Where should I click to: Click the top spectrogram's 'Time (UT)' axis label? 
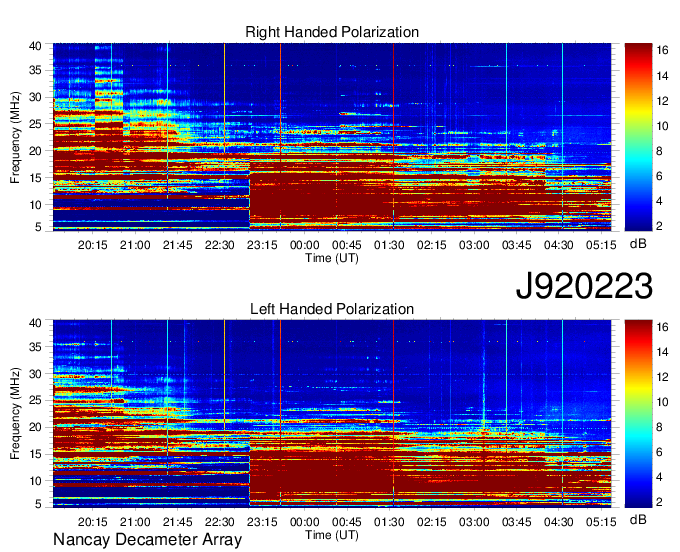332,258
